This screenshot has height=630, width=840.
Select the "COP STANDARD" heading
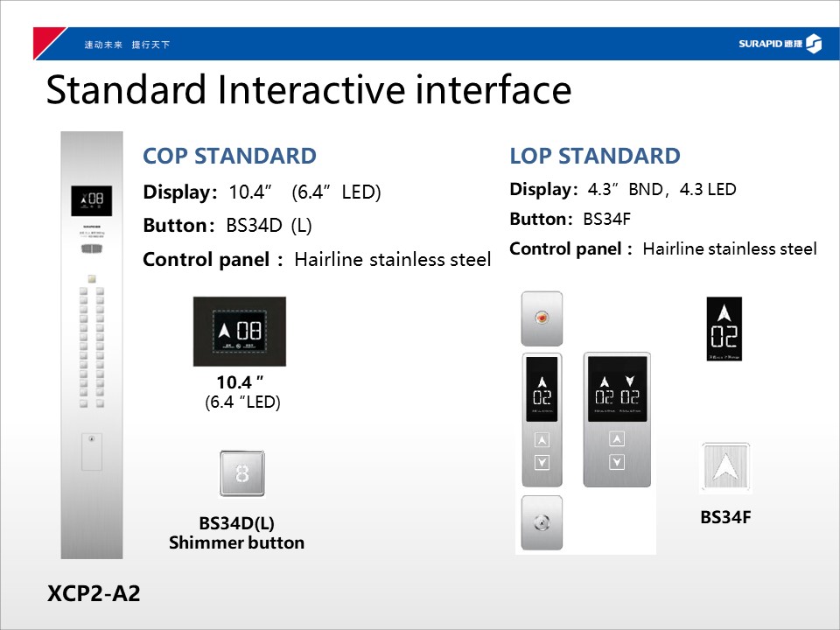pyautogui.click(x=229, y=157)
